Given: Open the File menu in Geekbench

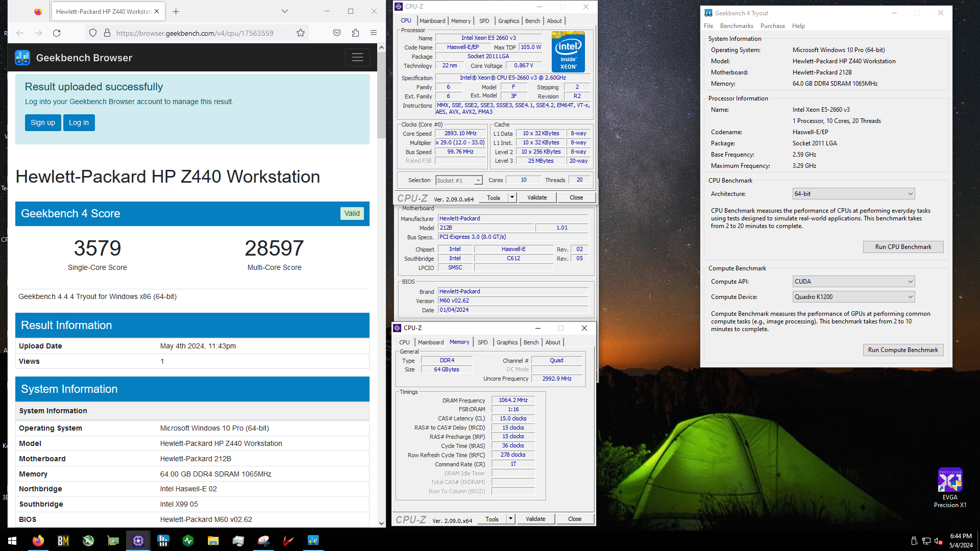Looking at the screenshot, I should pos(708,26).
